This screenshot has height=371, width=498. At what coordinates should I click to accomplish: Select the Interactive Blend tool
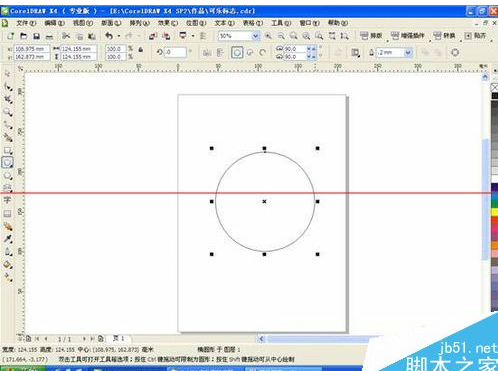(8, 227)
